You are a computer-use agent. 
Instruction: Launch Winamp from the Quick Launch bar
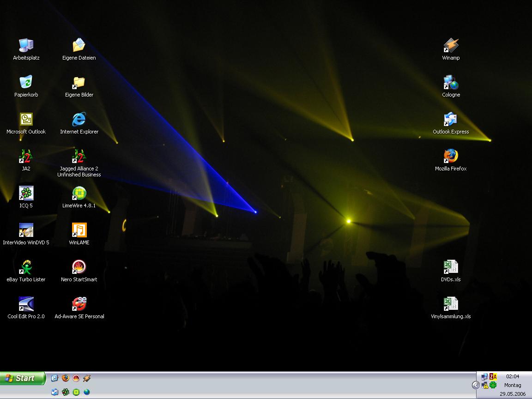pos(86,378)
